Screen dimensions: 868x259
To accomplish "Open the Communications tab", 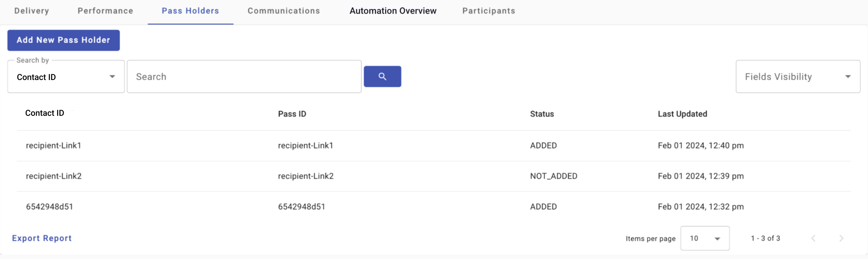I will (x=284, y=11).
